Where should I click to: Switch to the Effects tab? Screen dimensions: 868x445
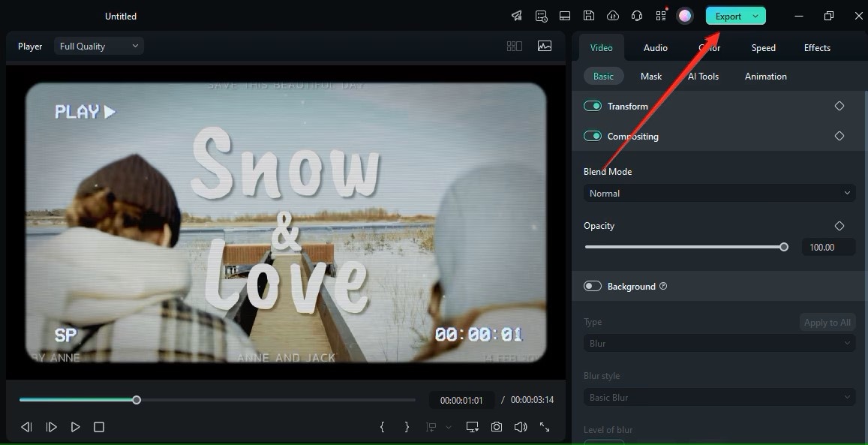(817, 47)
